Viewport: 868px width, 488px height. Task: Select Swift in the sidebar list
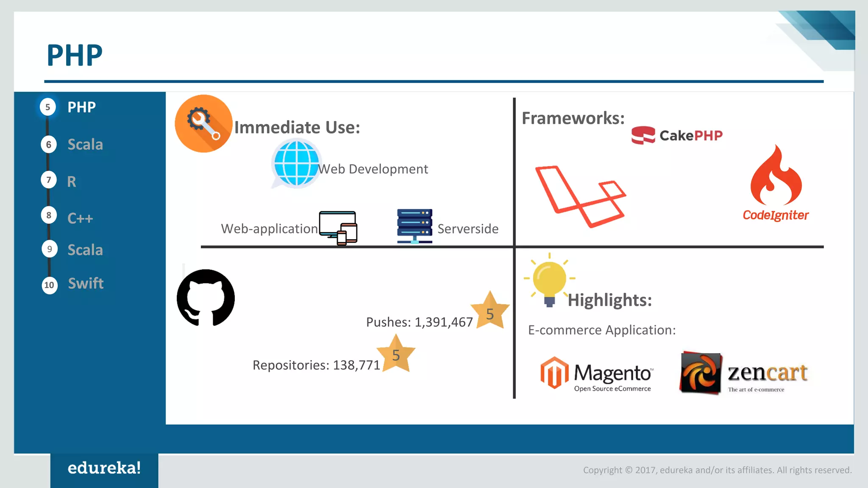[x=86, y=283]
